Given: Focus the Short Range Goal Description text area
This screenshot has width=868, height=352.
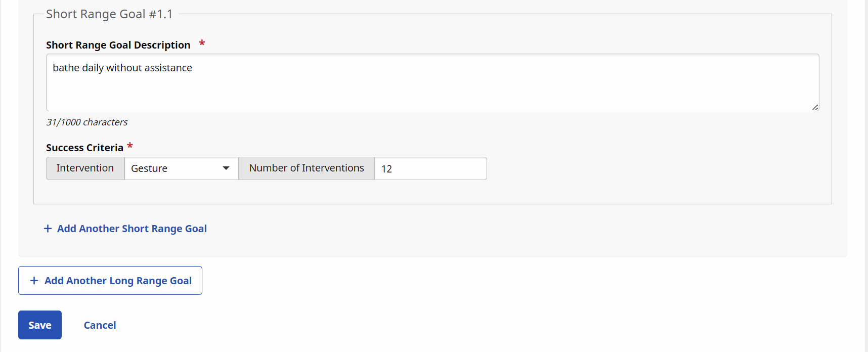Looking at the screenshot, I should 432,89.
